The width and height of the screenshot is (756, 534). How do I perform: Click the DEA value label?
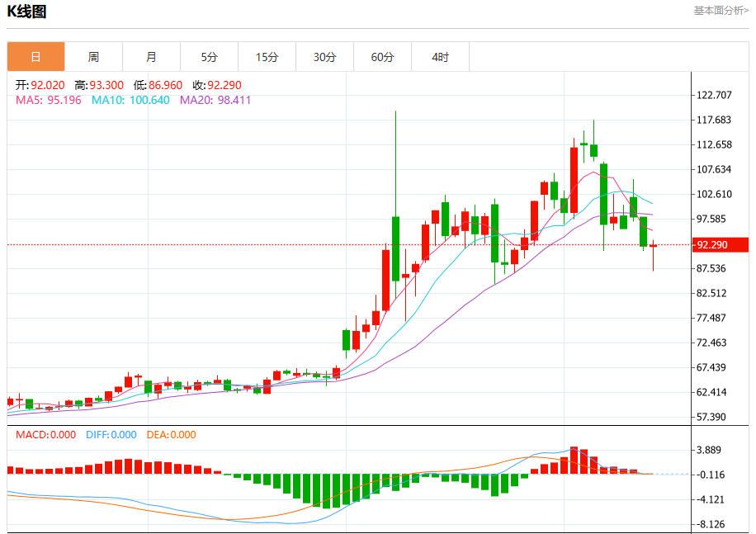point(171,435)
